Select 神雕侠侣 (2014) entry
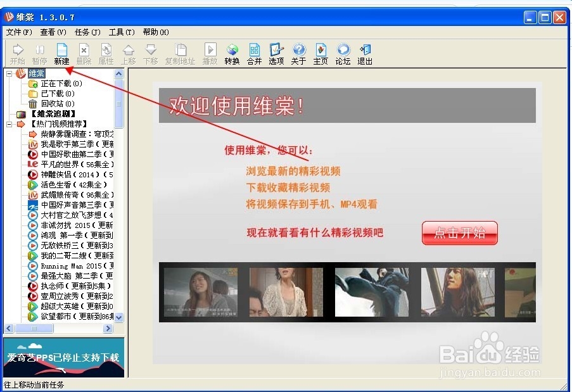572x392 pixels. pyautogui.click(x=77, y=175)
